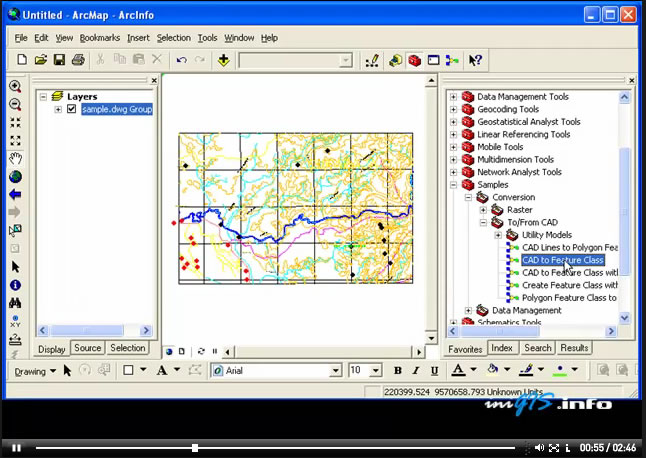Switch to layout view button

pos(182,351)
